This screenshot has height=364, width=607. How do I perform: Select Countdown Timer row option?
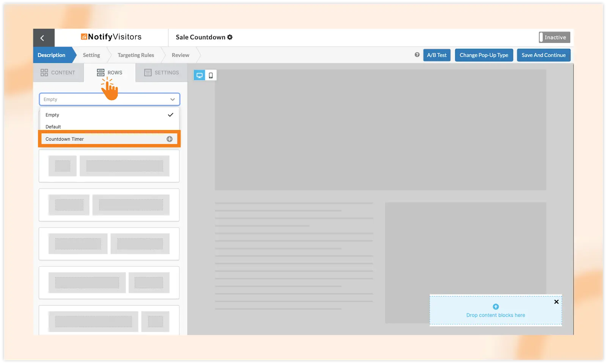coord(65,139)
